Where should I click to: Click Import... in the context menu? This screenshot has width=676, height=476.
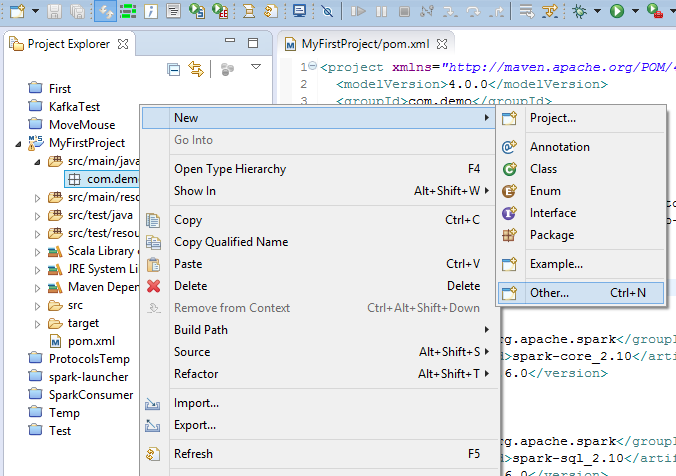[x=319, y=403]
